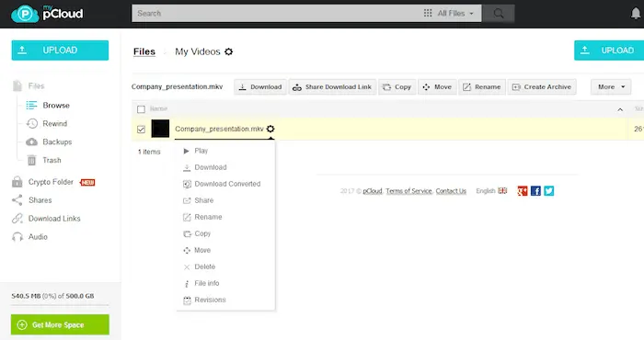Click the Get More Space button
Image resolution: width=644 pixels, height=340 pixels.
click(x=60, y=324)
